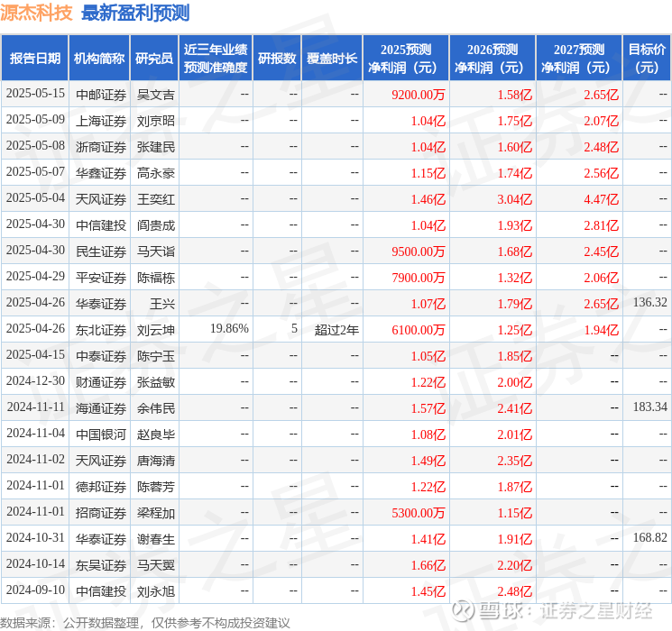Click the target price 136.32
Image resolution: width=672 pixels, height=631 pixels.
point(649,303)
